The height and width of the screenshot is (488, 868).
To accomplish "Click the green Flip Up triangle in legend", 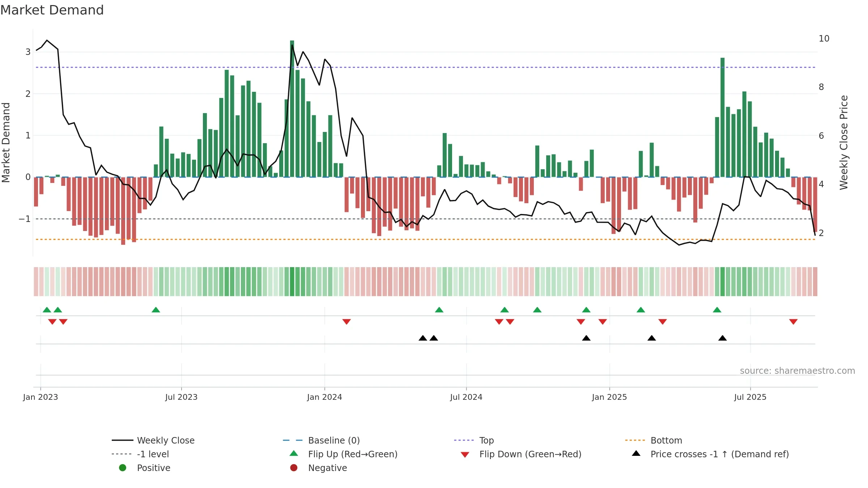I will coord(294,453).
